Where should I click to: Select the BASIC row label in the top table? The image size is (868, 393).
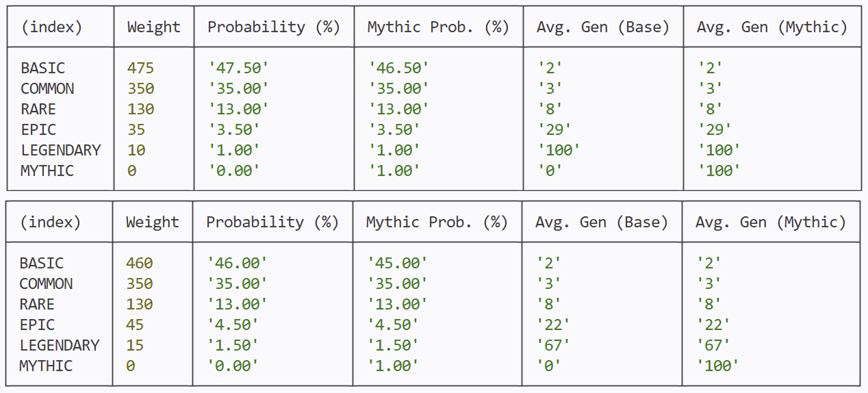[x=43, y=68]
